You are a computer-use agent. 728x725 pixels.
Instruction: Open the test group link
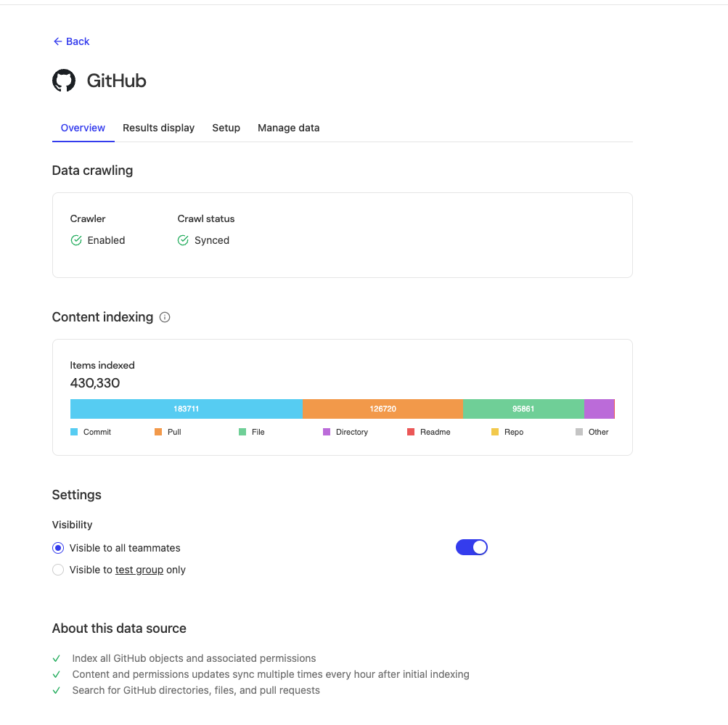pyautogui.click(x=139, y=570)
